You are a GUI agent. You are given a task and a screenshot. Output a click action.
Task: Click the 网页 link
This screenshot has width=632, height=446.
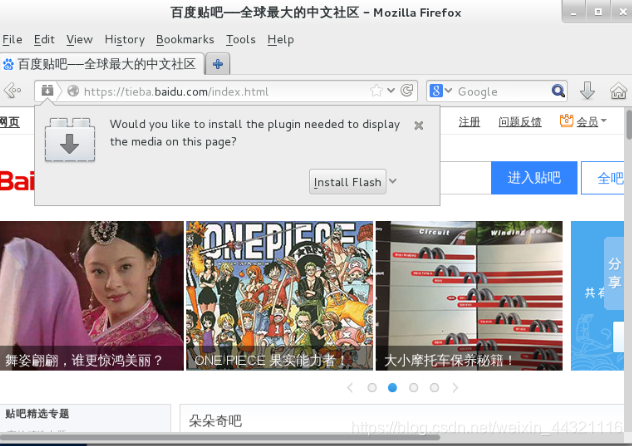coord(10,122)
